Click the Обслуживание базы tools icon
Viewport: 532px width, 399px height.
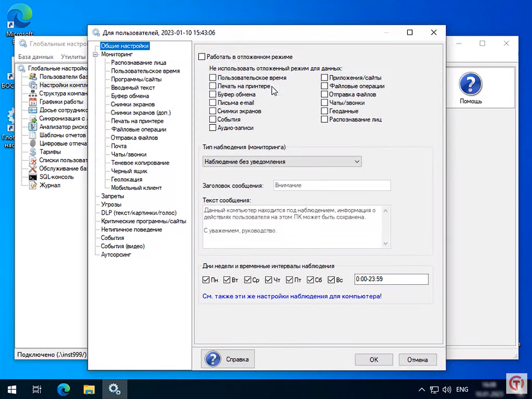(x=33, y=168)
